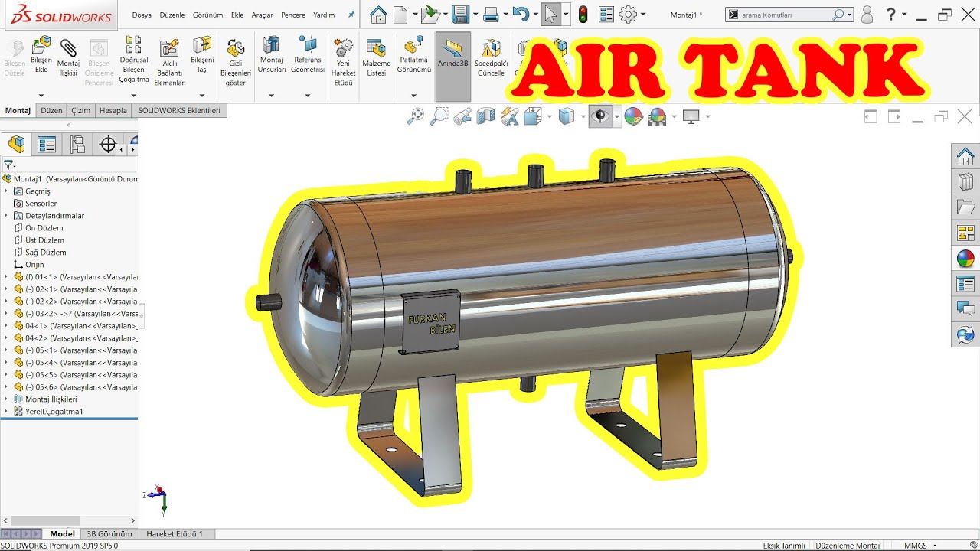The image size is (980, 551).
Task: Open the PropertyManager tab icon
Action: click(x=47, y=144)
